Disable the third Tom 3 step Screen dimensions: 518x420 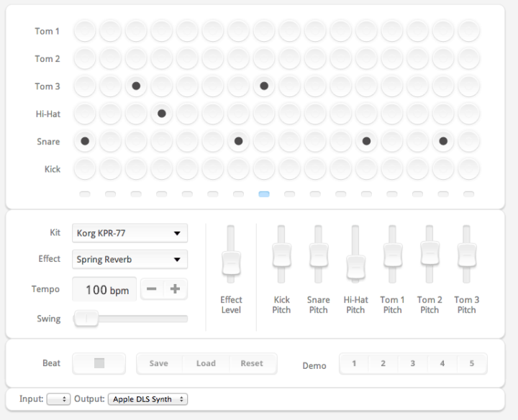pyautogui.click(x=136, y=86)
